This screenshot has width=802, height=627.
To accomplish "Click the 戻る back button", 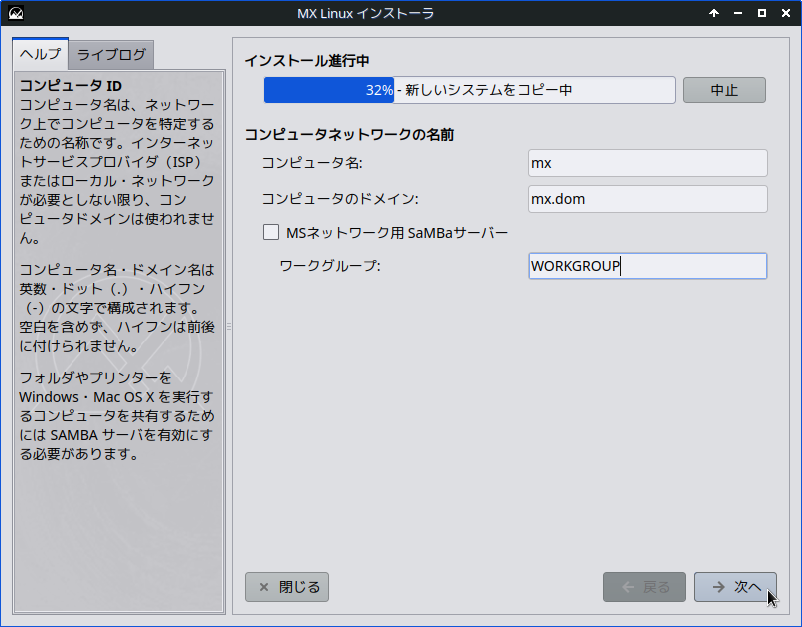I will 644,587.
